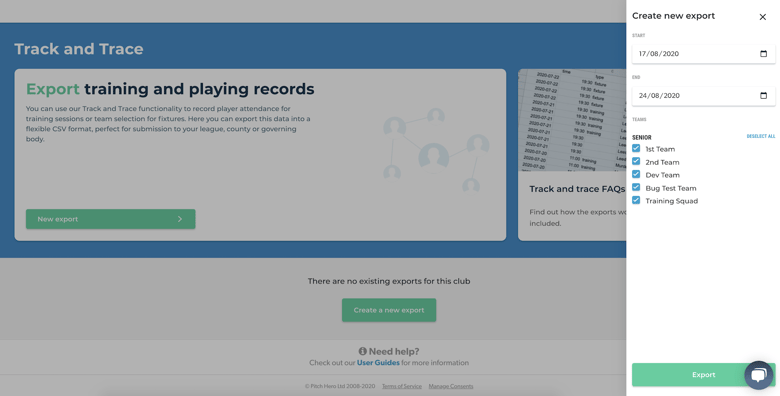Open the Track and trace FAQs card
The width and height of the screenshot is (780, 396).
572,155
